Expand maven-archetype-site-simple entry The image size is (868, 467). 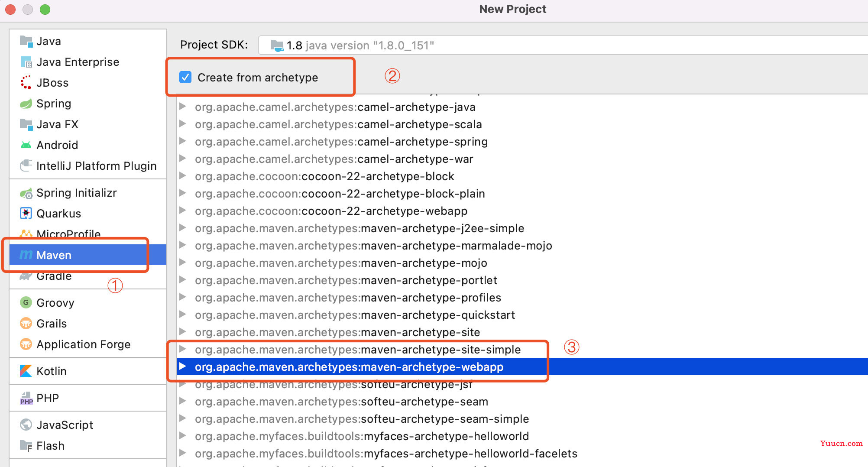183,349
